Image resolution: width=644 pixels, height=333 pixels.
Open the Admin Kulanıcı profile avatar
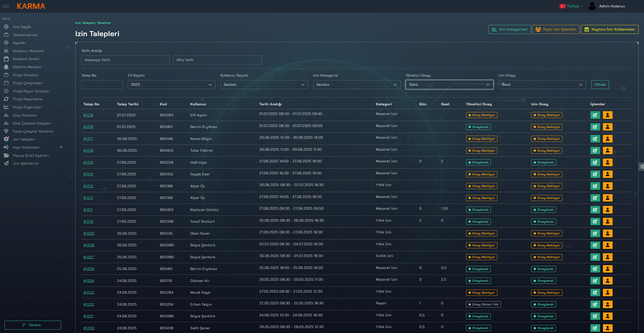(x=592, y=6)
